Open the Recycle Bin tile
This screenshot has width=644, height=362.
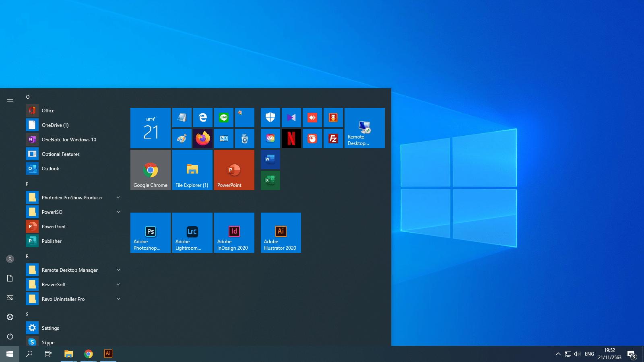(245, 139)
